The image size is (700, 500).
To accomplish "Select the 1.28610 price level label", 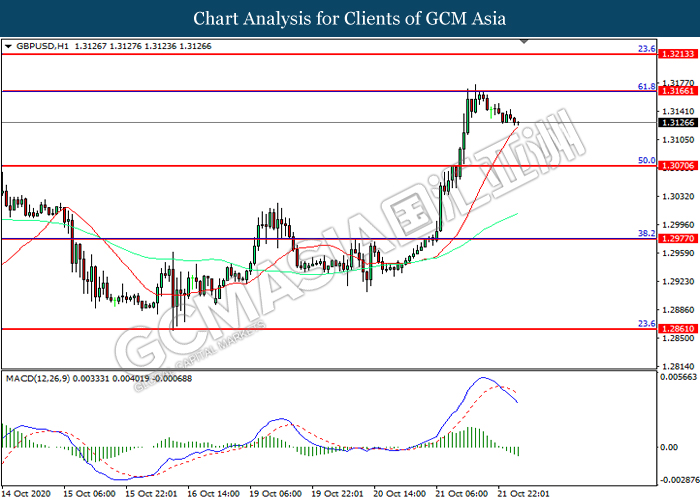I will coord(678,329).
